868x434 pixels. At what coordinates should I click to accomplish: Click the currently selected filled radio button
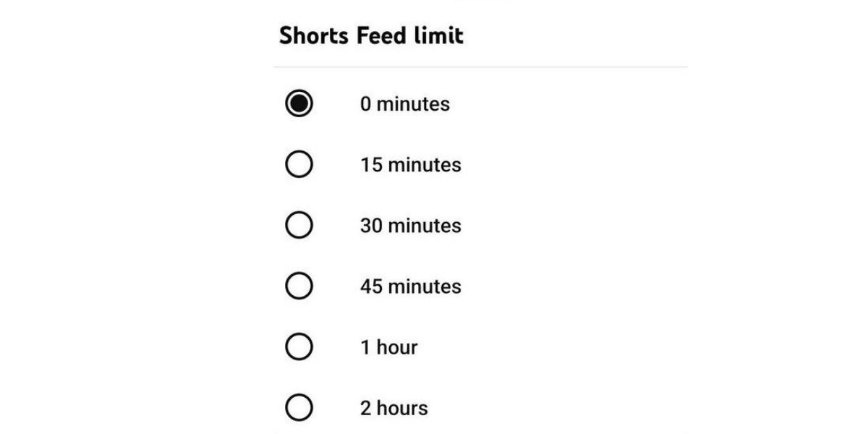299,104
